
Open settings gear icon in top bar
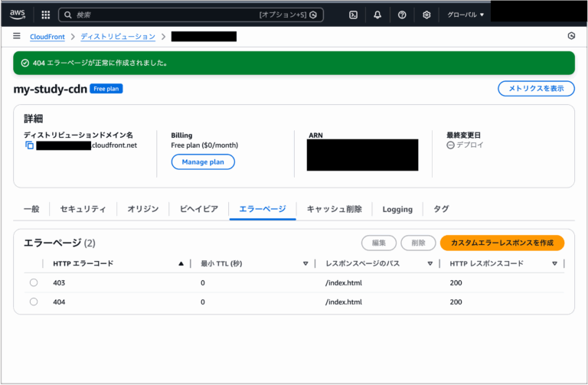pyautogui.click(x=426, y=15)
